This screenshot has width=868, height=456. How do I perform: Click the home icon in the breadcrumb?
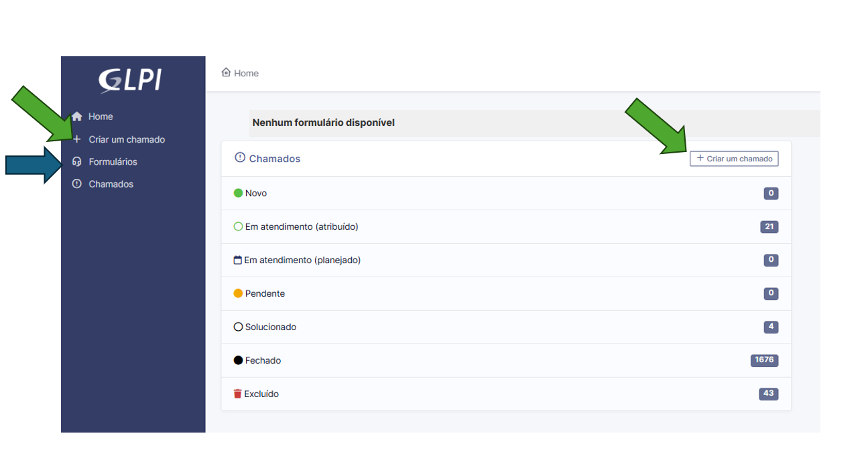tap(226, 72)
